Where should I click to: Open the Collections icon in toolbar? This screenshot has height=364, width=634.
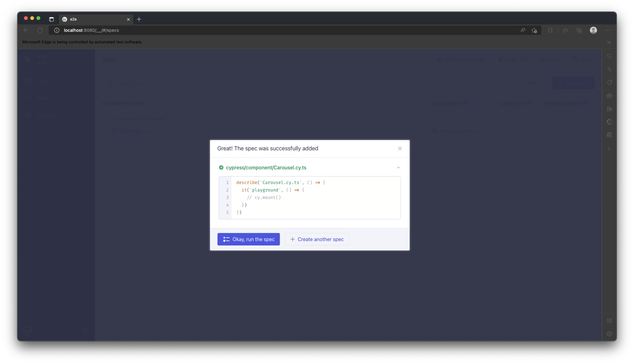pos(579,30)
